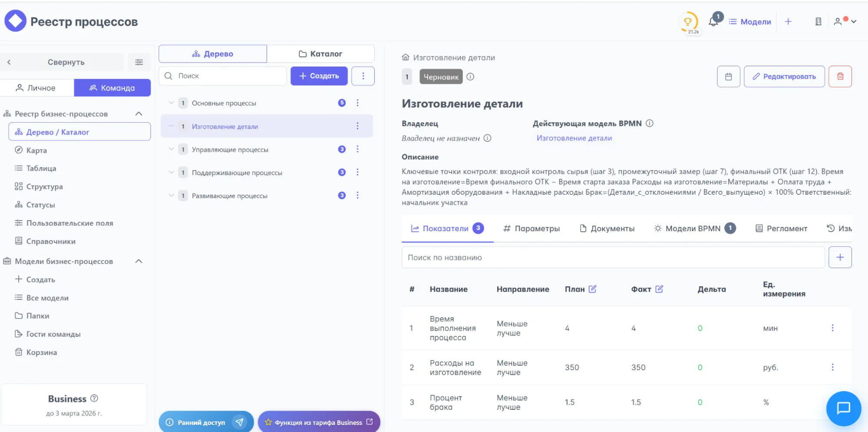This screenshot has width=868, height=432.
Task: Open the organization building icon
Action: click(x=818, y=21)
